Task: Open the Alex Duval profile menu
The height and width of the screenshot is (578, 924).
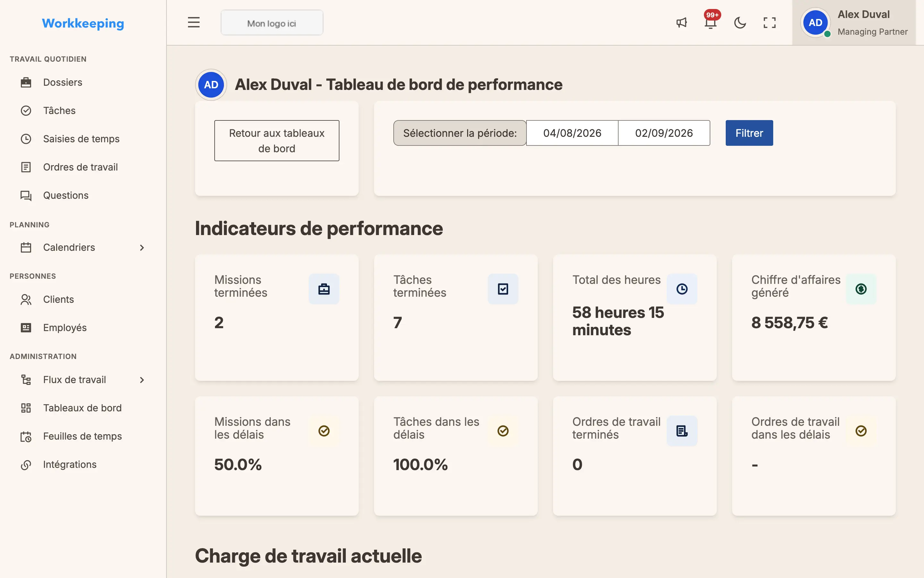Action: (854, 22)
